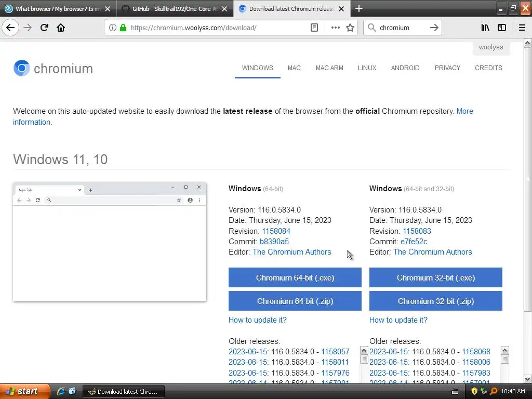Click 'How to update it?' under 64-bit
This screenshot has height=399, width=532.
[258, 320]
